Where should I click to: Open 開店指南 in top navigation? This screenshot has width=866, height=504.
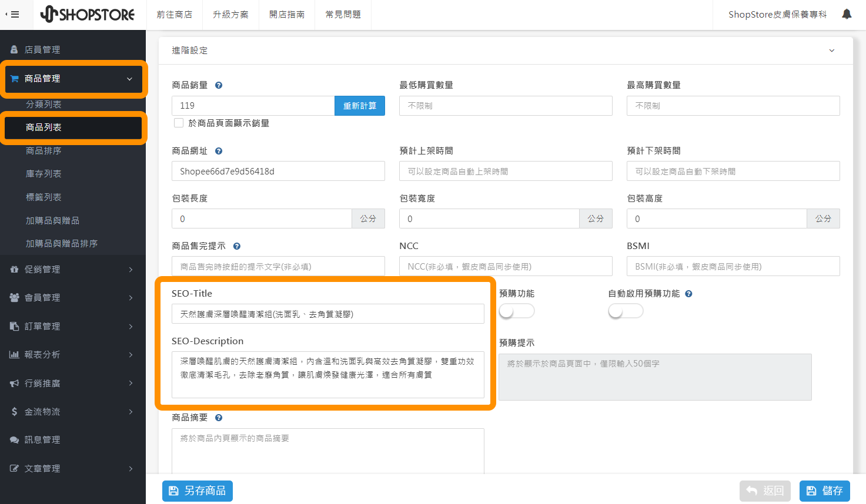tap(287, 15)
